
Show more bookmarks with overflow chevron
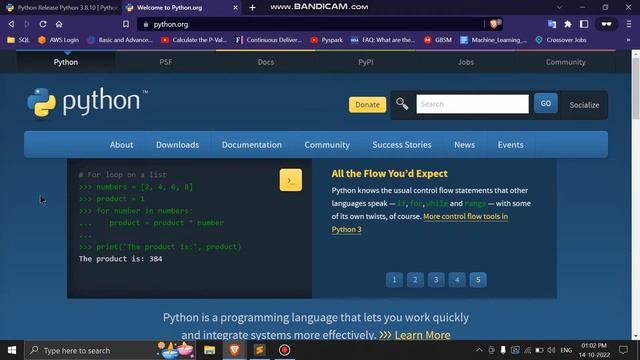pos(629,40)
